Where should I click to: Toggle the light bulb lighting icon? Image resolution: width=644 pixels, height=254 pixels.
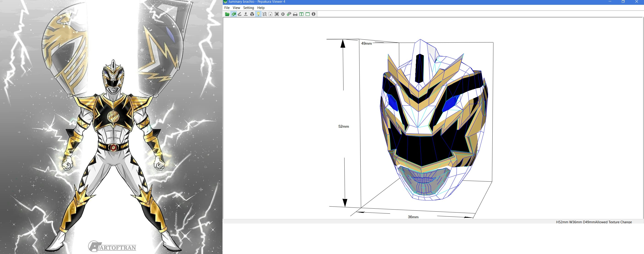coord(258,14)
